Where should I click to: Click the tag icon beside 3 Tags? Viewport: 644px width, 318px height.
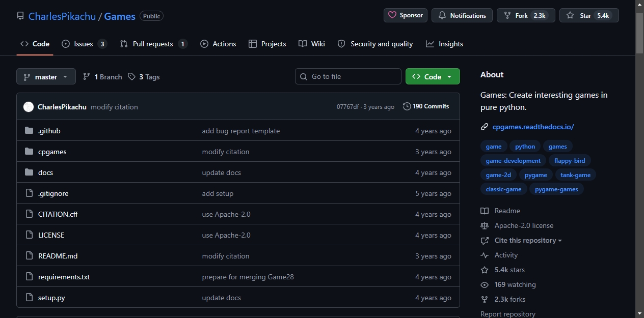pyautogui.click(x=131, y=76)
